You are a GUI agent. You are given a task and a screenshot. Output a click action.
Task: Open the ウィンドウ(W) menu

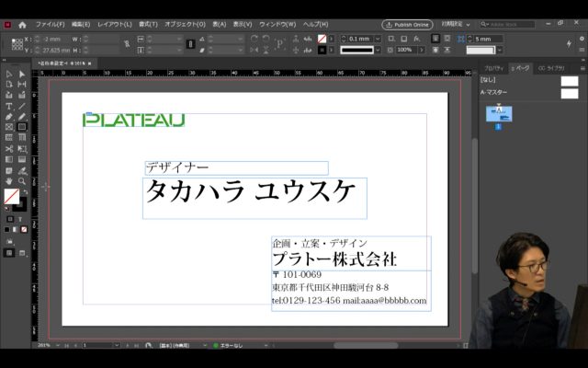click(x=277, y=25)
